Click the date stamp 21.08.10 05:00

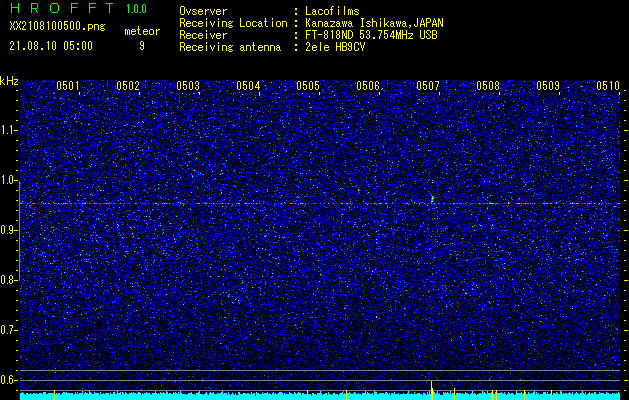click(x=51, y=46)
